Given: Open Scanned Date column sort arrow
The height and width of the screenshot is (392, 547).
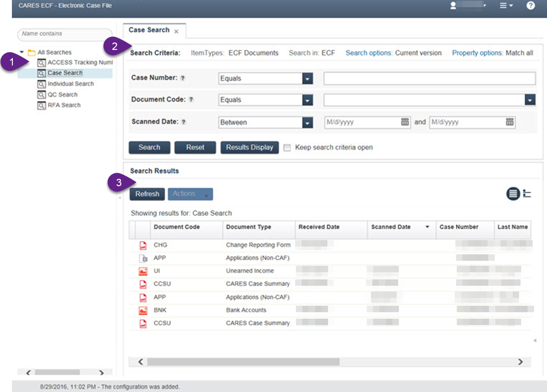Looking at the screenshot, I should (428, 227).
